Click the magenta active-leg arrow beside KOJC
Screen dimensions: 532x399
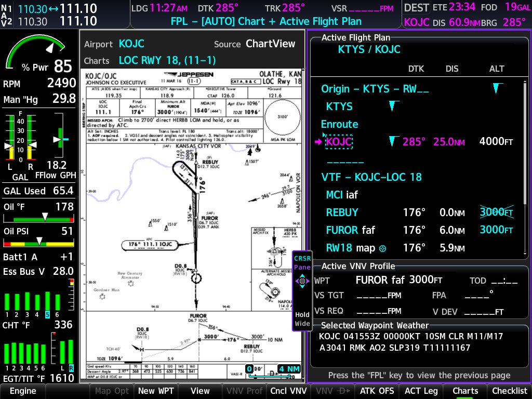(318, 142)
